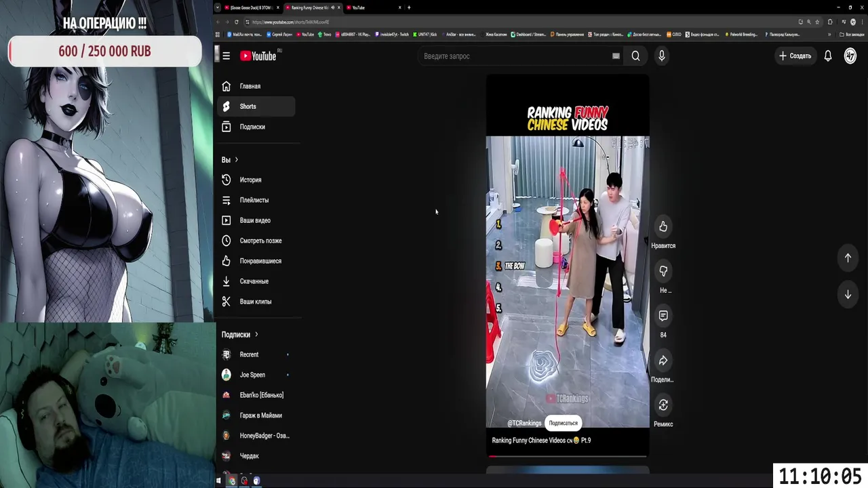This screenshot has width=868, height=488.
Task: Open the EbaNko subscription channel
Action: coord(256,395)
